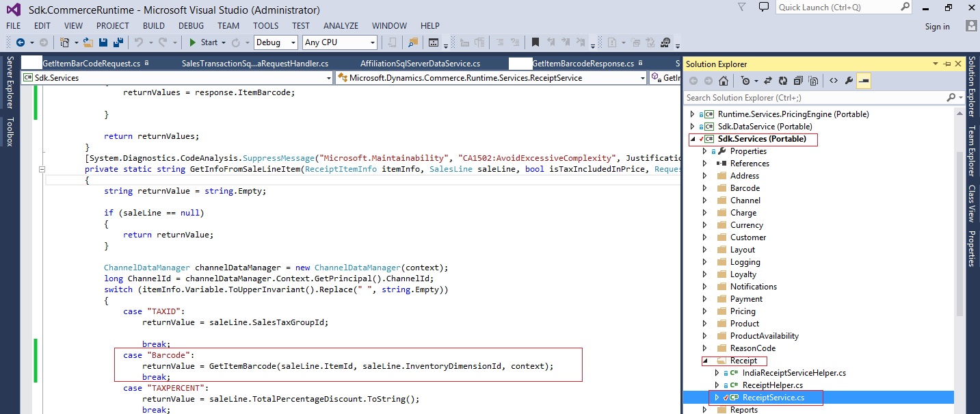Undo the last action via the toolbar

coord(139,42)
